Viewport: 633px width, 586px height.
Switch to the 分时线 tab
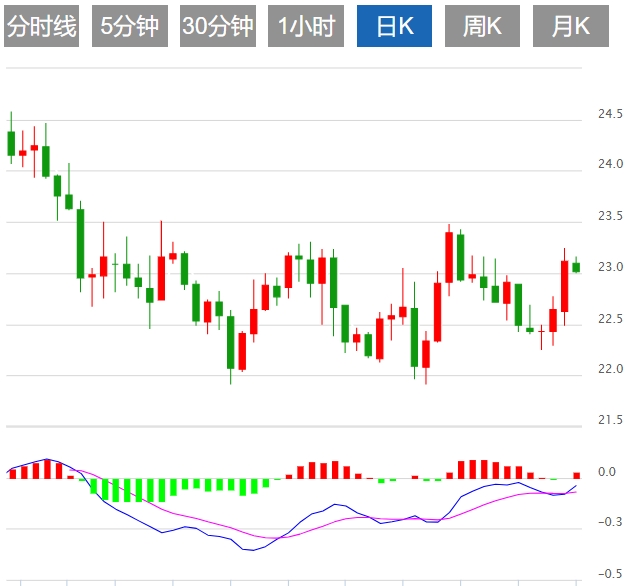[42, 26]
